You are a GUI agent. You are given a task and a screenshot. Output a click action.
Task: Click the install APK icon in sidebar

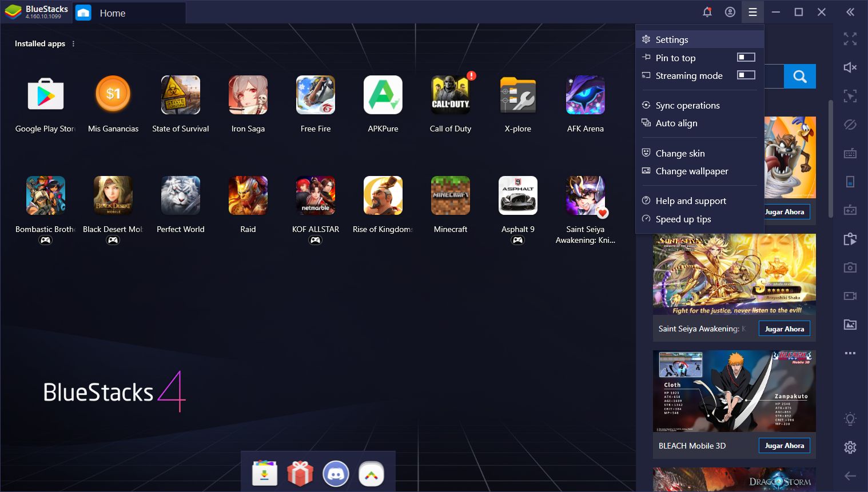[x=850, y=239]
